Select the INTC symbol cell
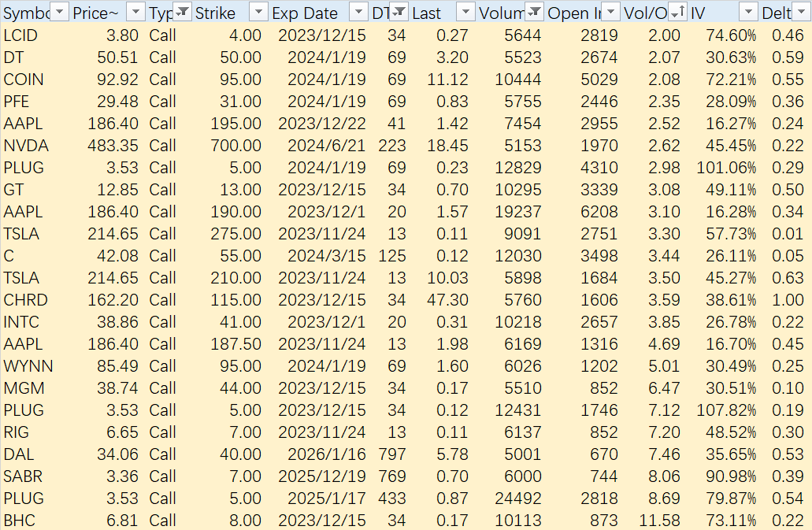Screen dimensions: 812x530 pos(21,322)
